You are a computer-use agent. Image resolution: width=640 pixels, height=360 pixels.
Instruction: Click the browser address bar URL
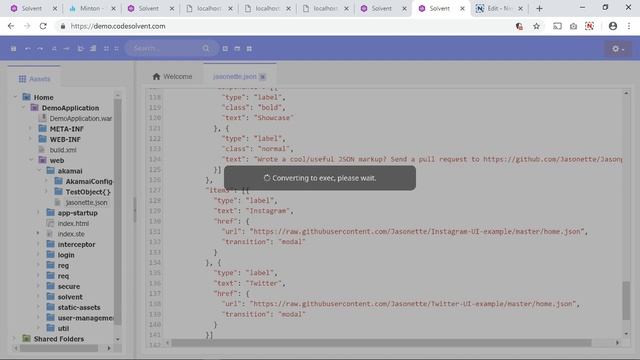(x=118, y=26)
